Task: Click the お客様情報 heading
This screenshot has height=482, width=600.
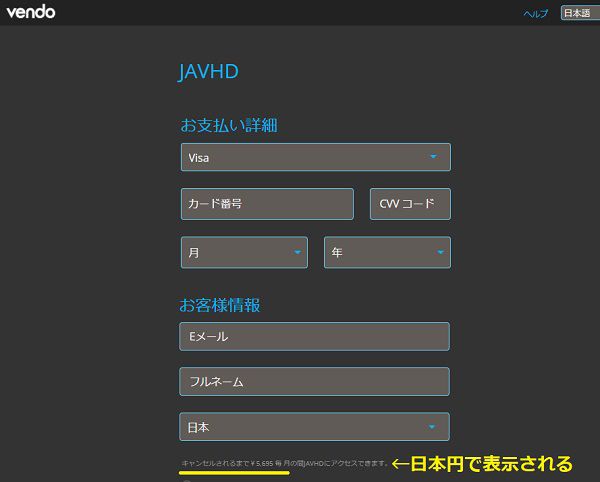Action: pyautogui.click(x=220, y=305)
